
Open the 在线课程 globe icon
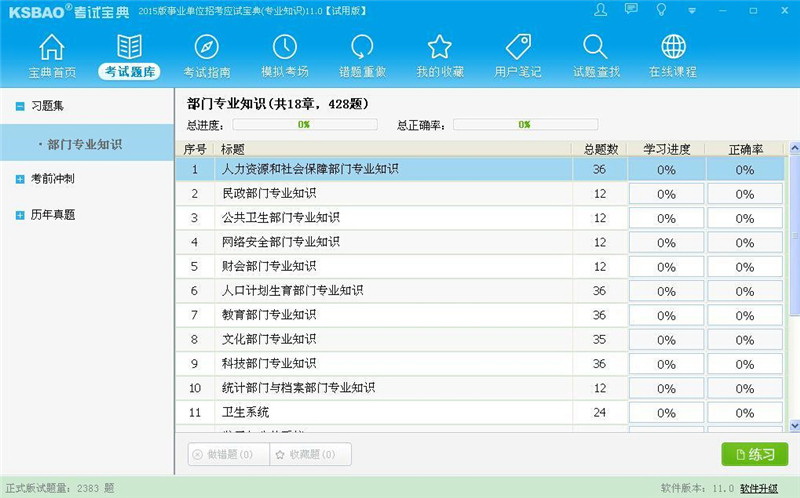pyautogui.click(x=673, y=47)
